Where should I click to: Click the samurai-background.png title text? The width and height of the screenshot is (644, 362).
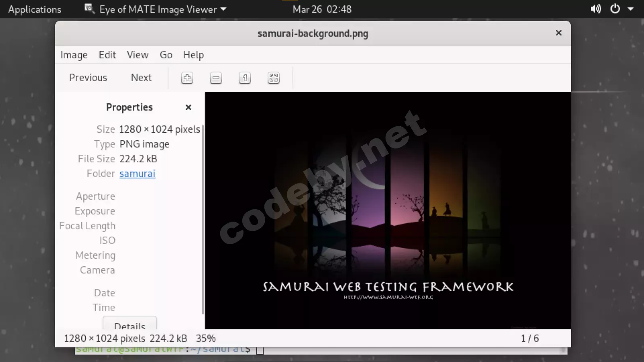point(313,33)
